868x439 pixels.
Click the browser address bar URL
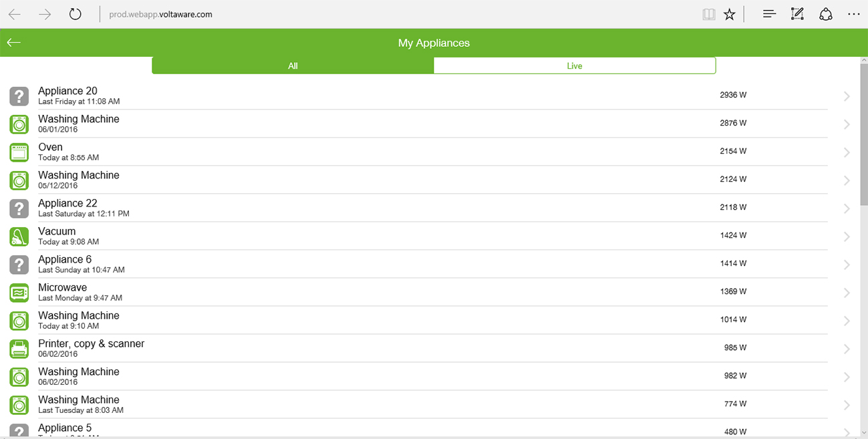(x=160, y=14)
